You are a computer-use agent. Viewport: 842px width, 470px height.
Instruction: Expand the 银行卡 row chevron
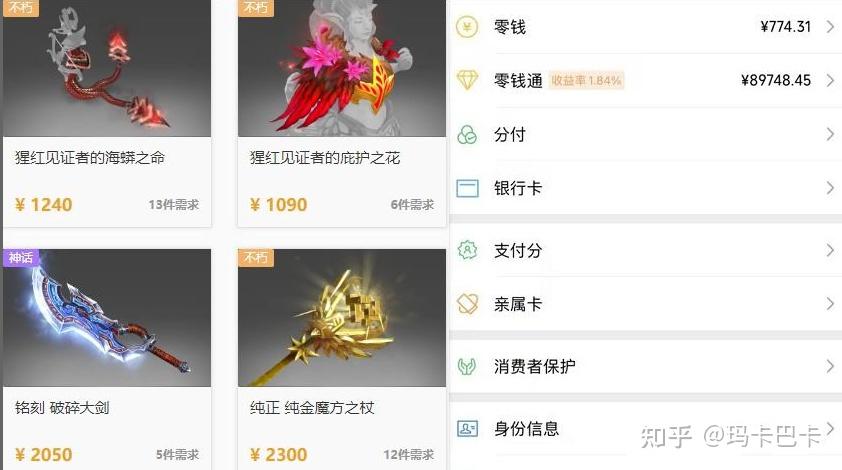(x=830, y=188)
